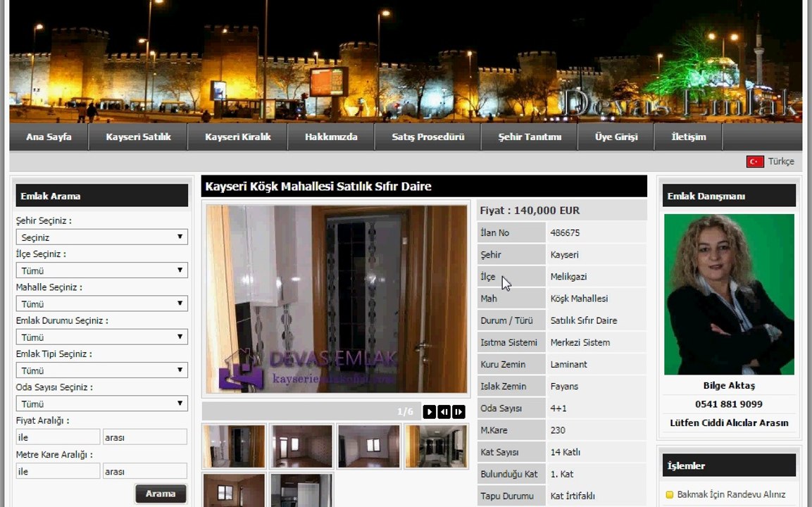Image resolution: width=812 pixels, height=507 pixels.
Task: Open the main property photo
Action: point(336,299)
